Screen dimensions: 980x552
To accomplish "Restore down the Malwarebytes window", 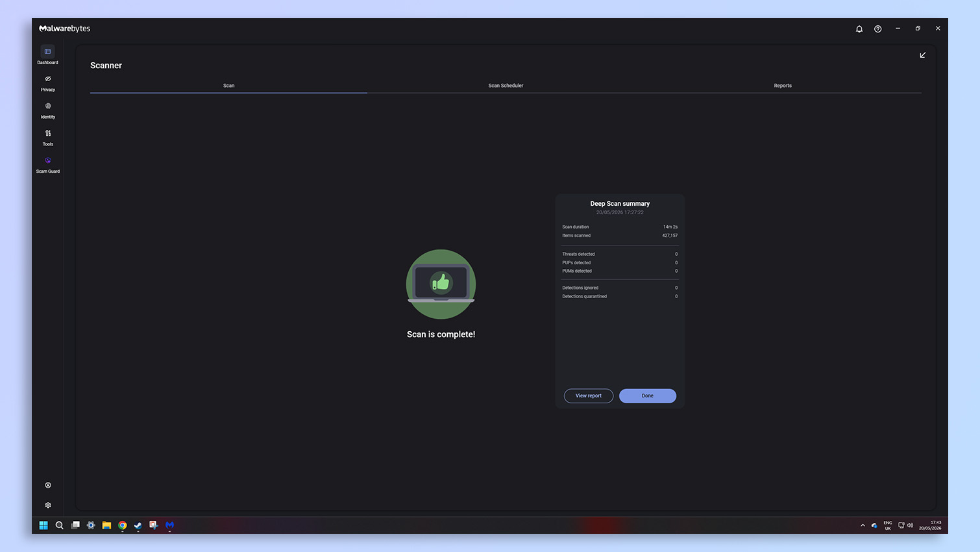I will [x=918, y=29].
